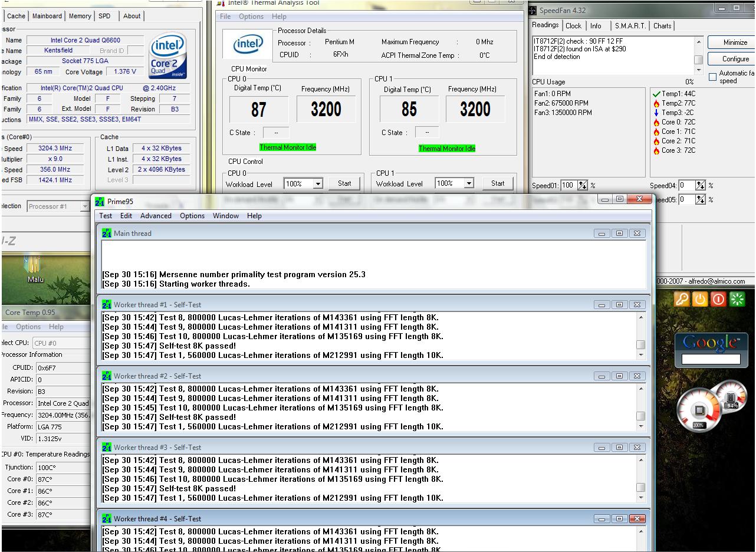
Task: Click the Worker thread #1 window icon
Action: click(107, 305)
